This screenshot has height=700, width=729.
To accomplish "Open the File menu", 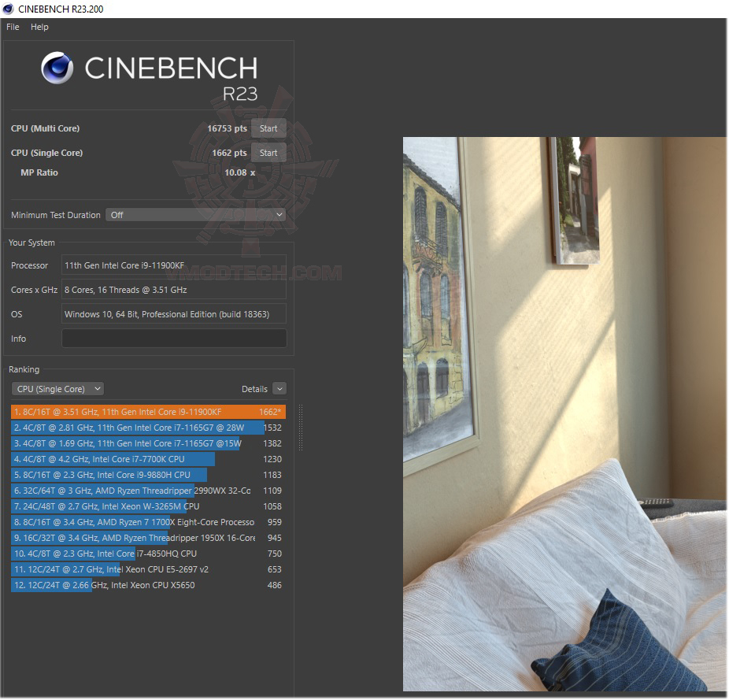I will click(x=13, y=27).
